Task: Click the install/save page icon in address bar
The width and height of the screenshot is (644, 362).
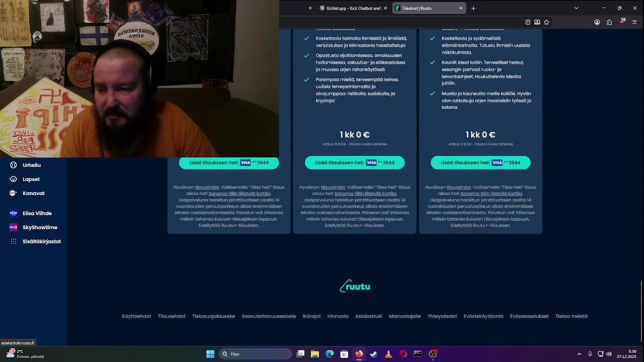Action: point(537,22)
